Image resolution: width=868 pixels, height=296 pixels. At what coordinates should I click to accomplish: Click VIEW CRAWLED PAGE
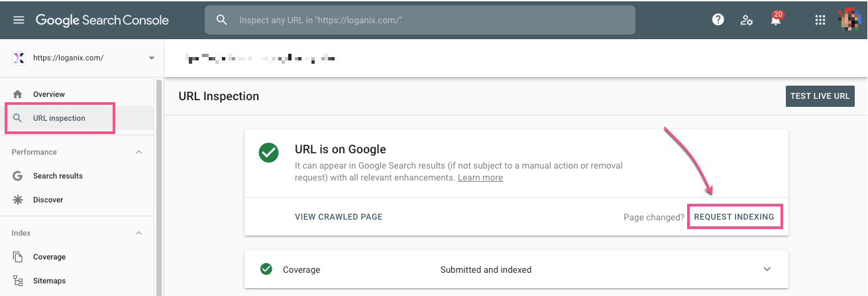point(339,217)
